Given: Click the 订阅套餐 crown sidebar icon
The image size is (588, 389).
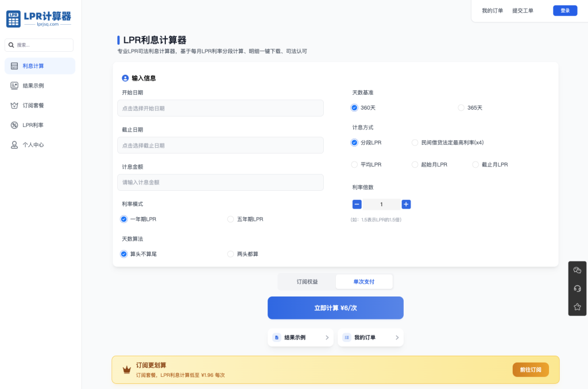Looking at the screenshot, I should [x=14, y=106].
